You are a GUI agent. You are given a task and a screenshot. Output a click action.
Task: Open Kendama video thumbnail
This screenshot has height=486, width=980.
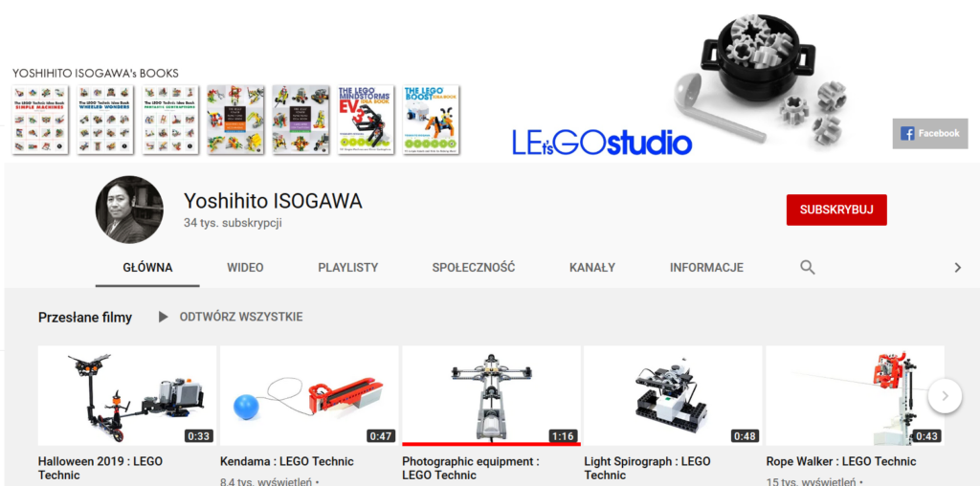[309, 395]
